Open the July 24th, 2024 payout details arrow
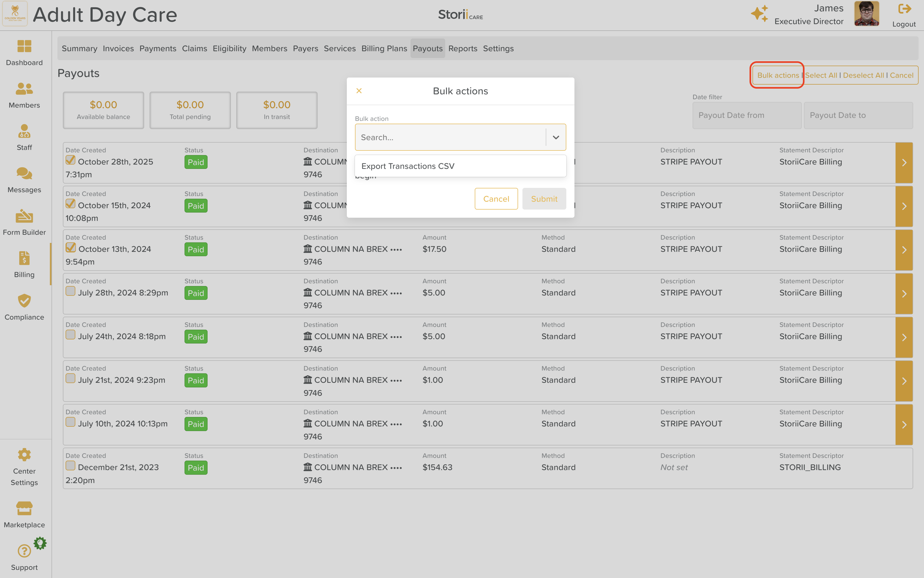Image resolution: width=924 pixels, height=578 pixels. click(904, 338)
